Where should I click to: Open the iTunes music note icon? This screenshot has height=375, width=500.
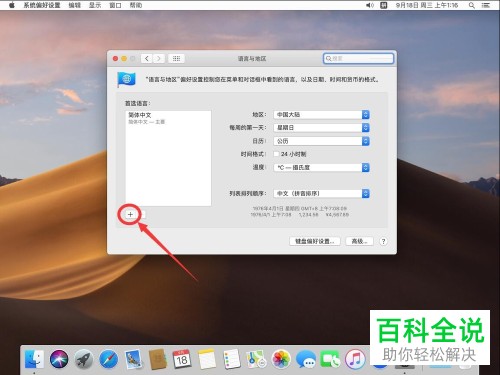pos(355,360)
